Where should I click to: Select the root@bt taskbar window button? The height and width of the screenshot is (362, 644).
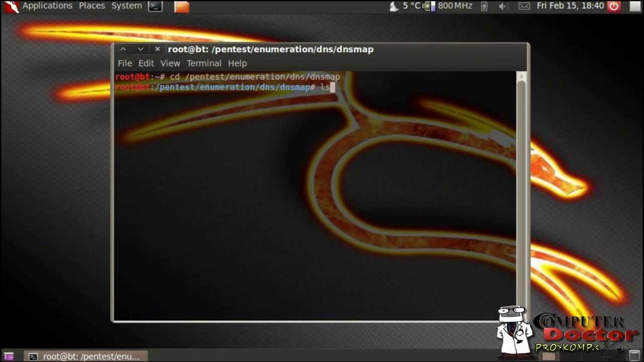coord(87,356)
